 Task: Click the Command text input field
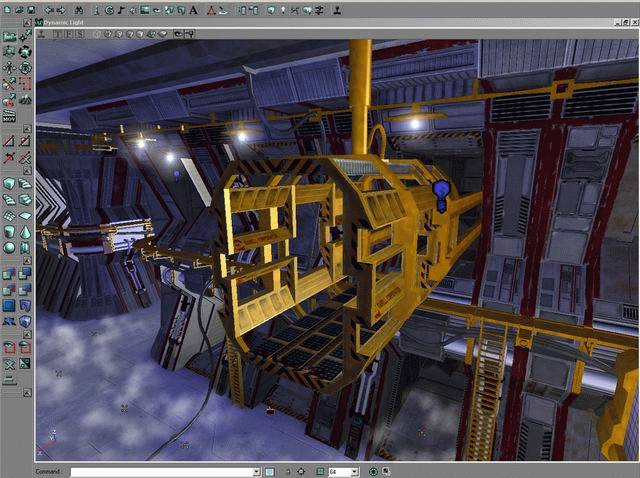160,471
